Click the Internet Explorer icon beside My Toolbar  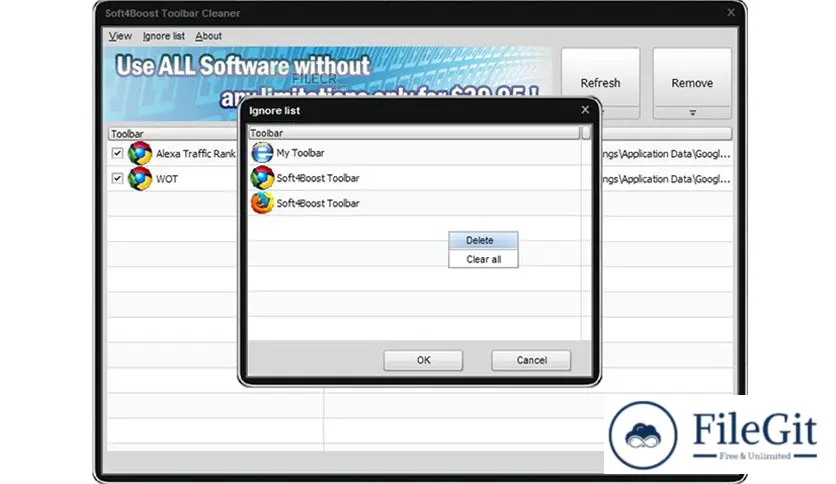(262, 153)
